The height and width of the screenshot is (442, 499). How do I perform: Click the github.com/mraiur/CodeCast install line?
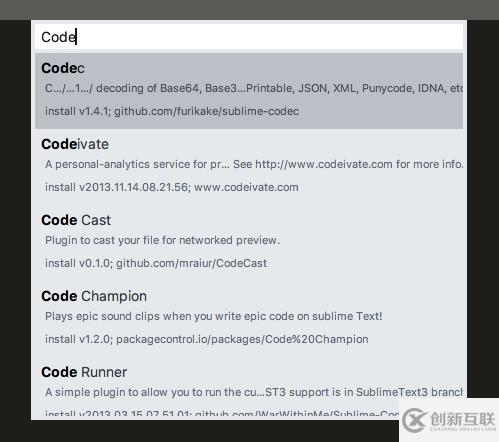156,263
